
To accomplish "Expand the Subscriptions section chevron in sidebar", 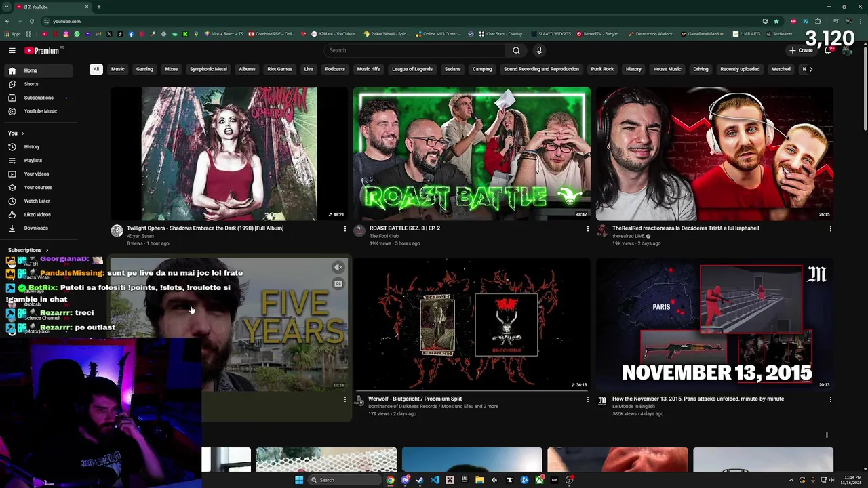I will pos(47,250).
